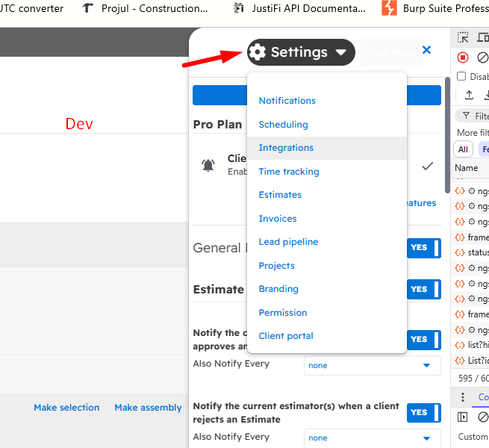Toggle notify when client rejects Estimate switch
Viewport: 489px width, 448px height.
pyautogui.click(x=424, y=413)
